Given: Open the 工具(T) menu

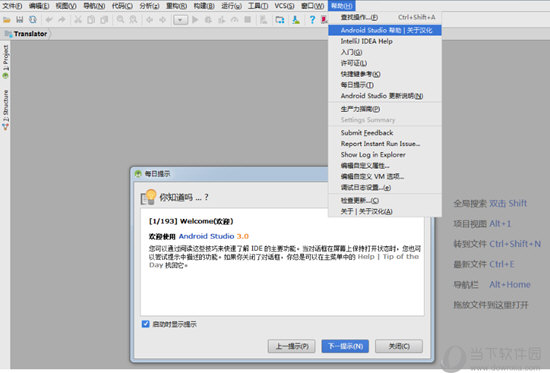Looking at the screenshot, I should point(258,6).
